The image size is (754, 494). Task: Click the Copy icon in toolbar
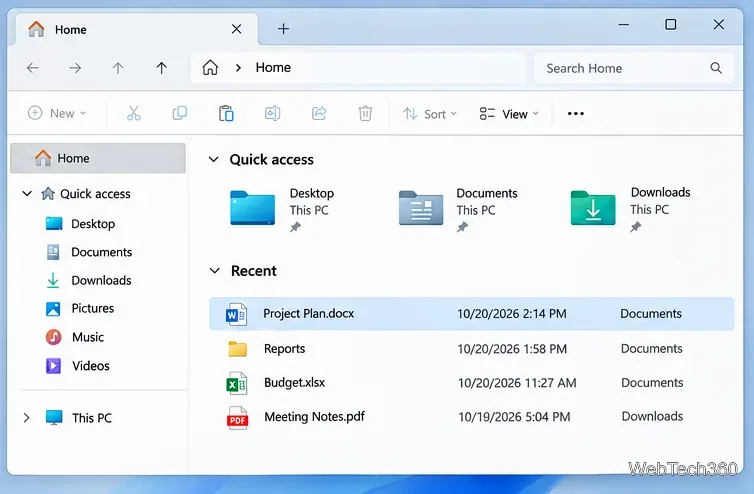(180, 114)
